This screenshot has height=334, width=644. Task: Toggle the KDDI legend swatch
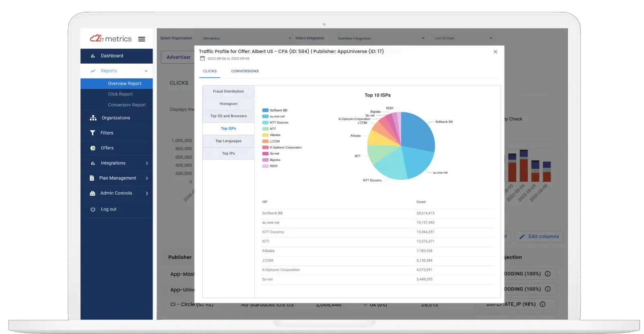(265, 166)
